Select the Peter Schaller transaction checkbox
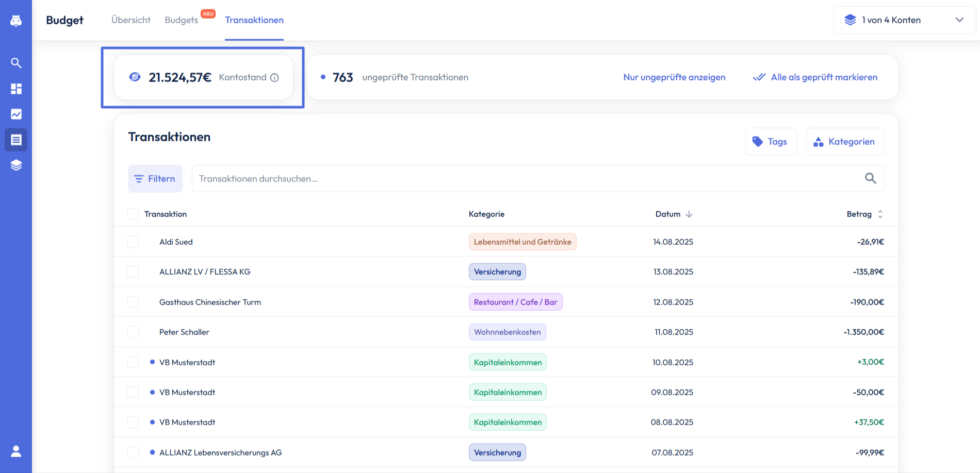This screenshot has height=473, width=980. click(133, 332)
